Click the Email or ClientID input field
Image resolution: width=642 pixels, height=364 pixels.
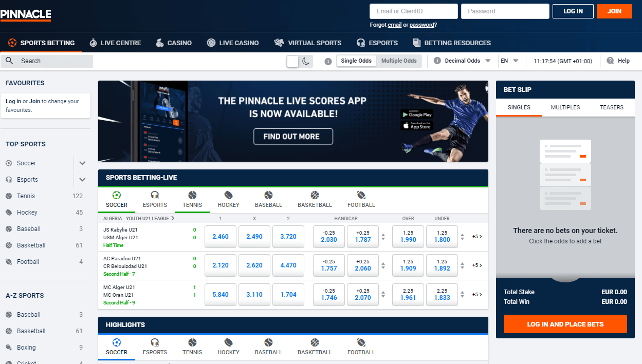tap(413, 11)
